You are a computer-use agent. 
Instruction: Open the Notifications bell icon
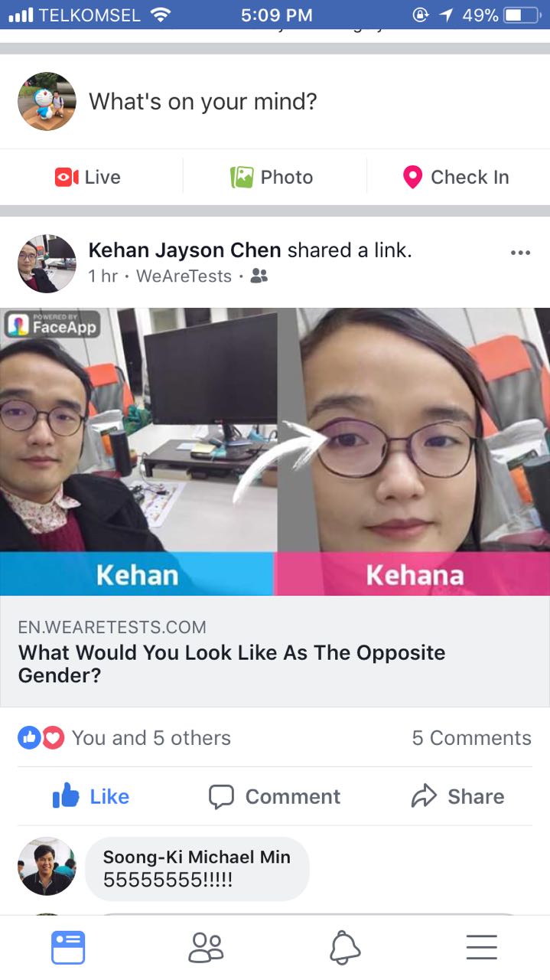344,948
